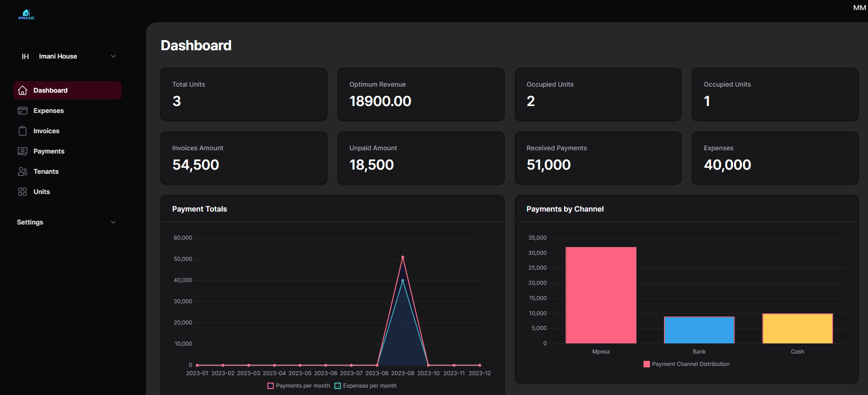The image size is (868, 395).
Task: Open the Tenants page
Action: coord(68,171)
